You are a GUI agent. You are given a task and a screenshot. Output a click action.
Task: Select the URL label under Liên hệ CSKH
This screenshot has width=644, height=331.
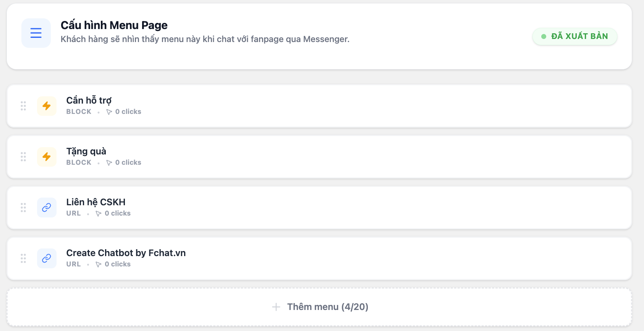(73, 213)
